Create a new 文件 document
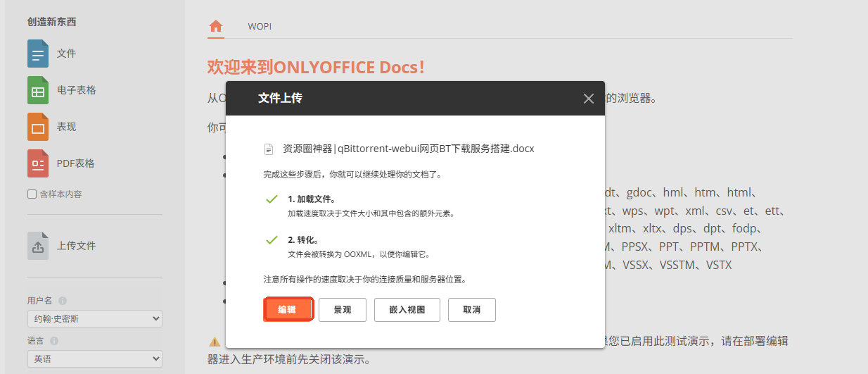 coord(38,54)
